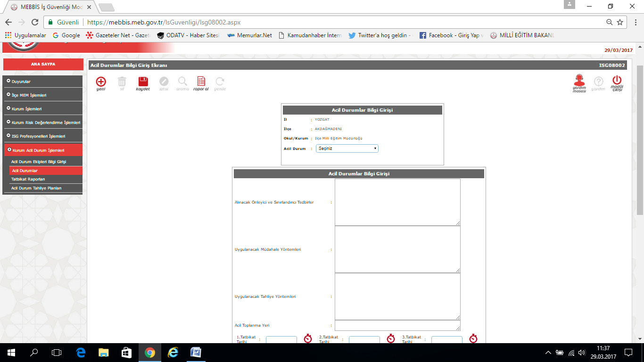The height and width of the screenshot is (362, 644).
Task: Click stopwatch icon next to 1.Tatbikat Tarihi
Action: pyautogui.click(x=308, y=338)
